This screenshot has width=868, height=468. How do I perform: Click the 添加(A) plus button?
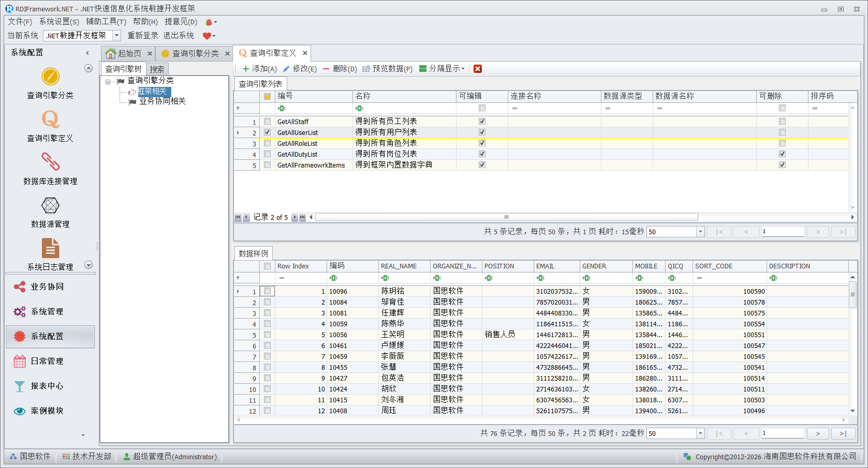pos(259,69)
